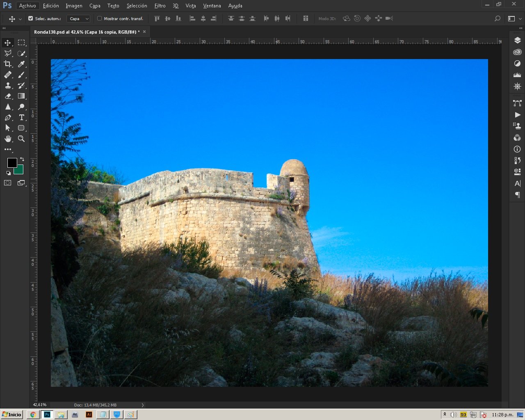Reset default foreground and background colors

(9, 173)
